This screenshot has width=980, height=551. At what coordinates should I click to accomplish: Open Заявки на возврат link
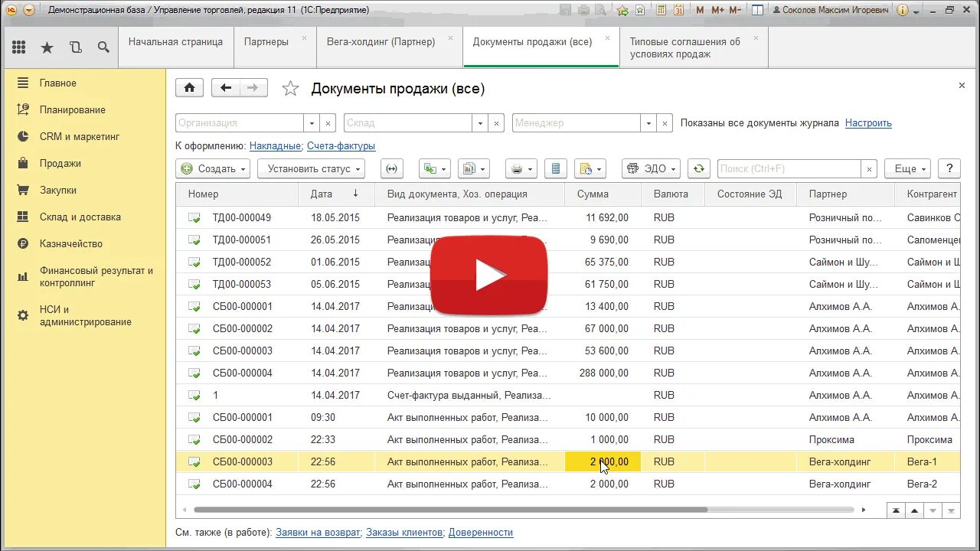tap(318, 532)
